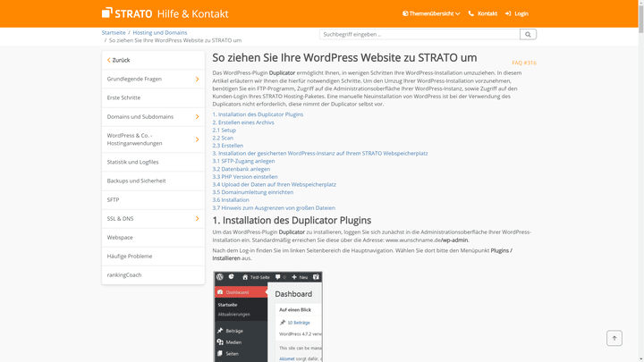Select Statistik und Logfiles in the sidebar
The width and height of the screenshot is (644, 362).
[153, 162]
